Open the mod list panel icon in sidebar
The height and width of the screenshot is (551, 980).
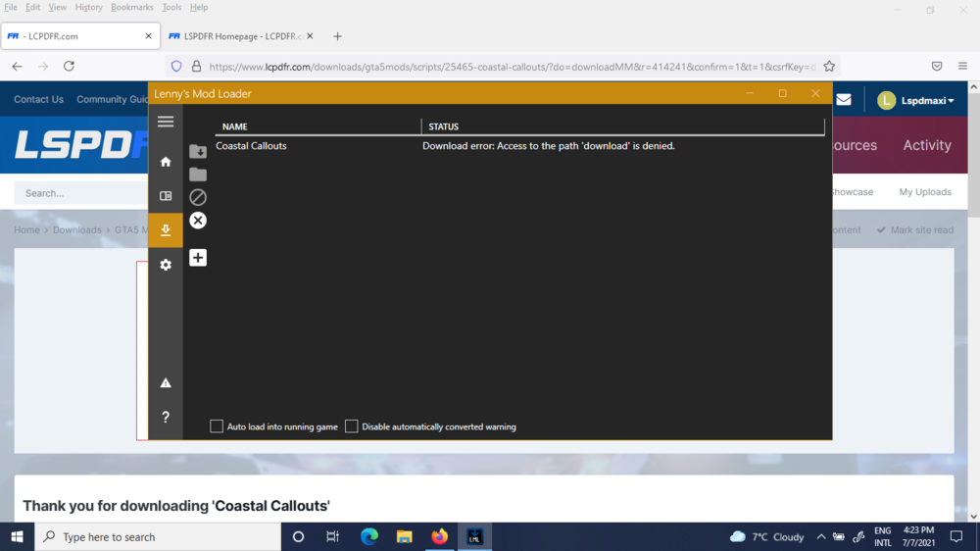point(166,196)
